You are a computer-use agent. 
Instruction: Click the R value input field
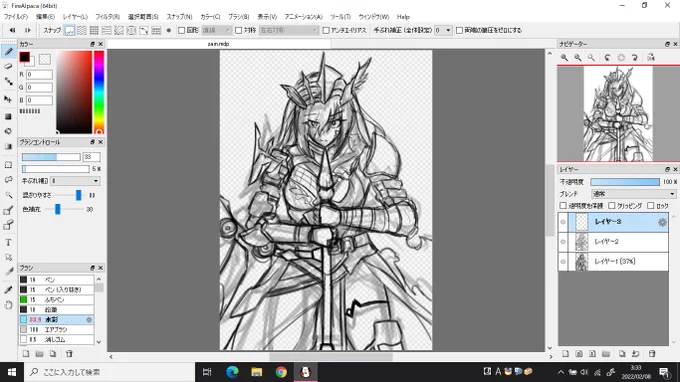coord(39,75)
